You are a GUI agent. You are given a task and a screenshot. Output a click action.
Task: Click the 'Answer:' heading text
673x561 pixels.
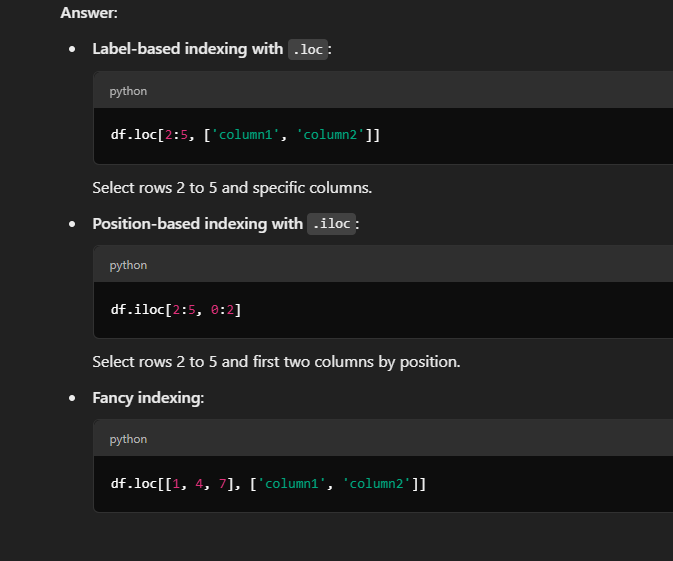(x=89, y=13)
